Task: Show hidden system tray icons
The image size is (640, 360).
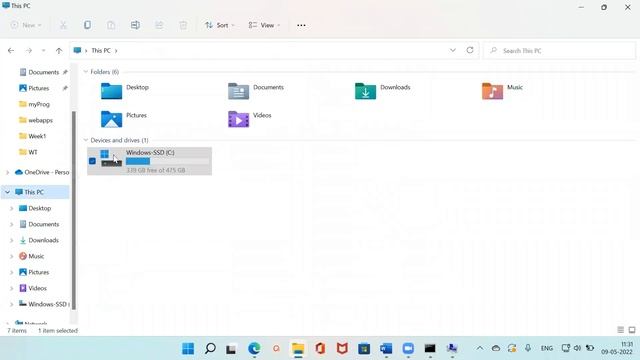Action: pos(480,348)
